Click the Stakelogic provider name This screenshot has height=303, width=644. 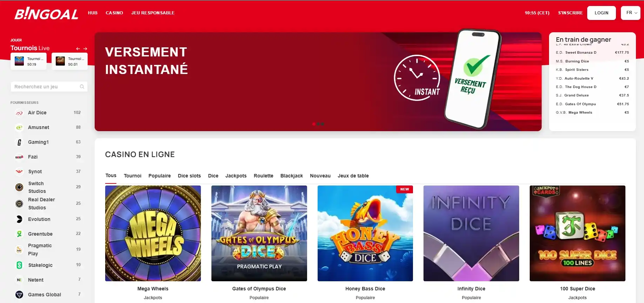coord(40,265)
